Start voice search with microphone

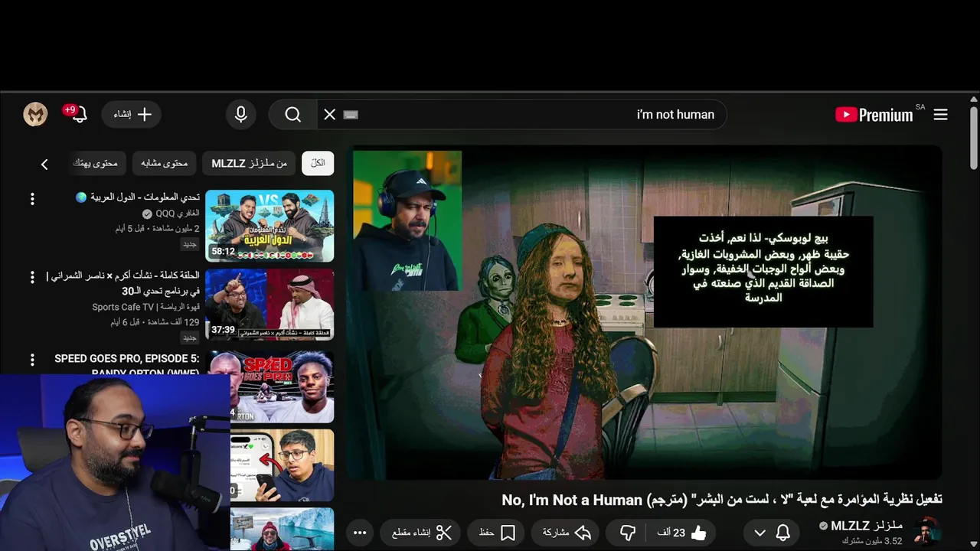point(240,115)
